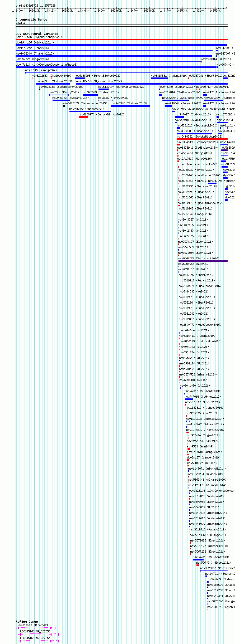235x644 pixels.
Task: Open nsv955442 (Dogan2014) variant
Action: pos(213,87)
